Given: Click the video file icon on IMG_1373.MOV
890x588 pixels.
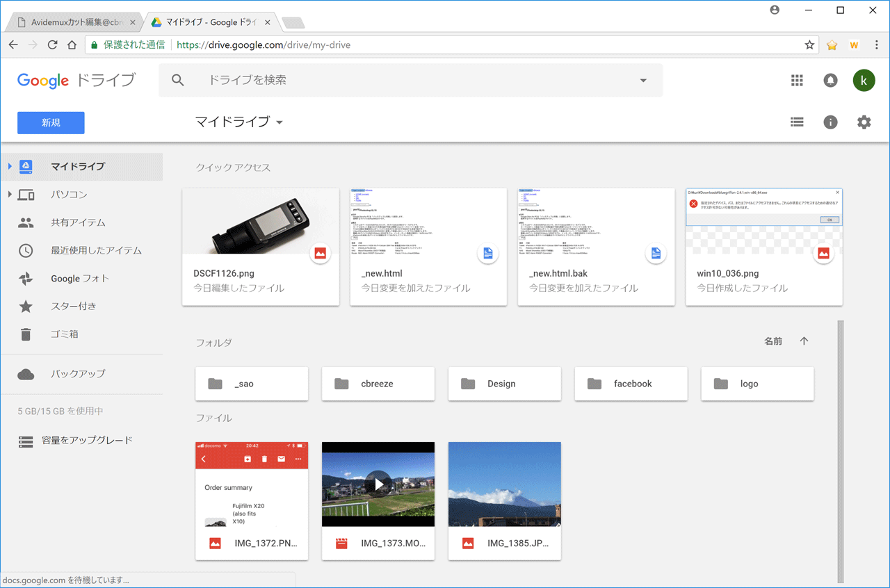Looking at the screenshot, I should point(341,544).
